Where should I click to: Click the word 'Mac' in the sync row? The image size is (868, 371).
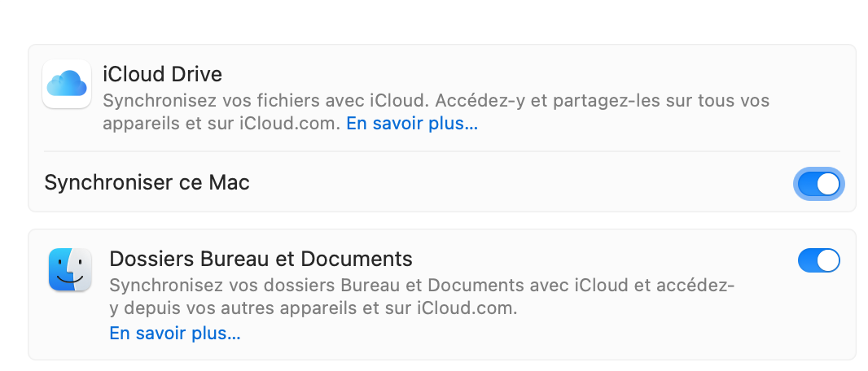coord(230,182)
